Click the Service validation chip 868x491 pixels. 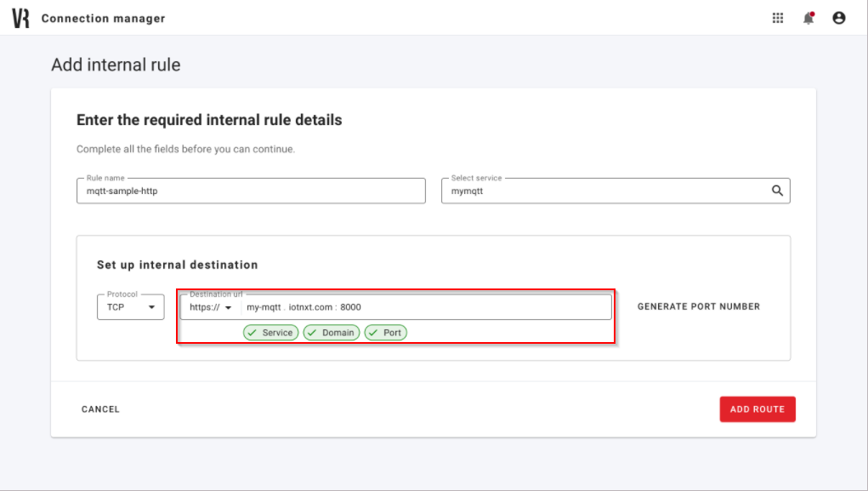pos(270,332)
